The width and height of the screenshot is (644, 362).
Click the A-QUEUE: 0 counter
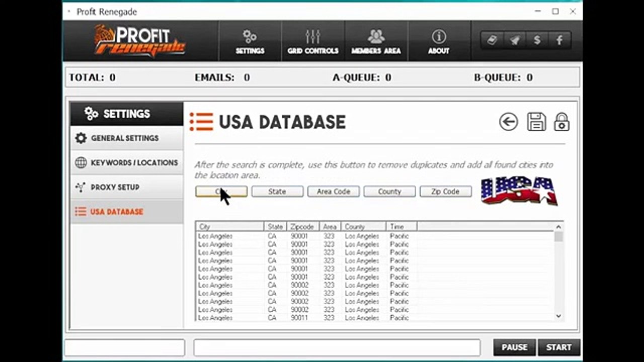362,77
